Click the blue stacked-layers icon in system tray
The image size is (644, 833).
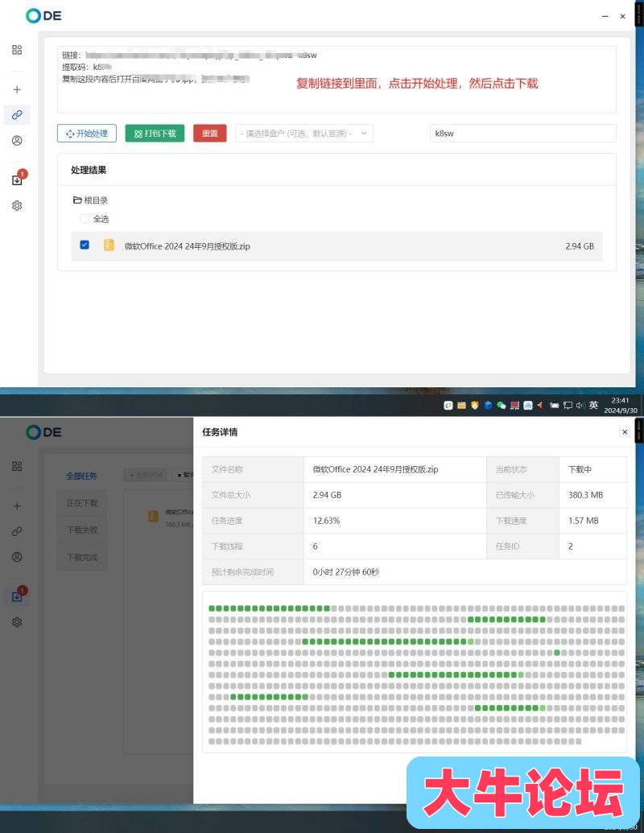[488, 406]
